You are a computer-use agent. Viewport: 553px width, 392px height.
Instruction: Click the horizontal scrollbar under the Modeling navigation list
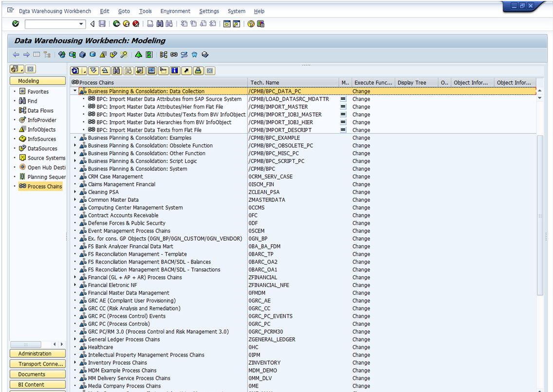[26, 344]
